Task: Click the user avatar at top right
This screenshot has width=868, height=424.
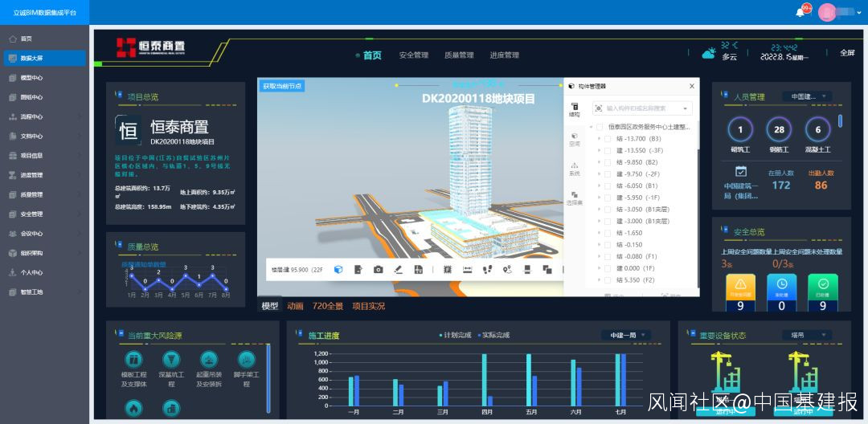Action: [827, 12]
